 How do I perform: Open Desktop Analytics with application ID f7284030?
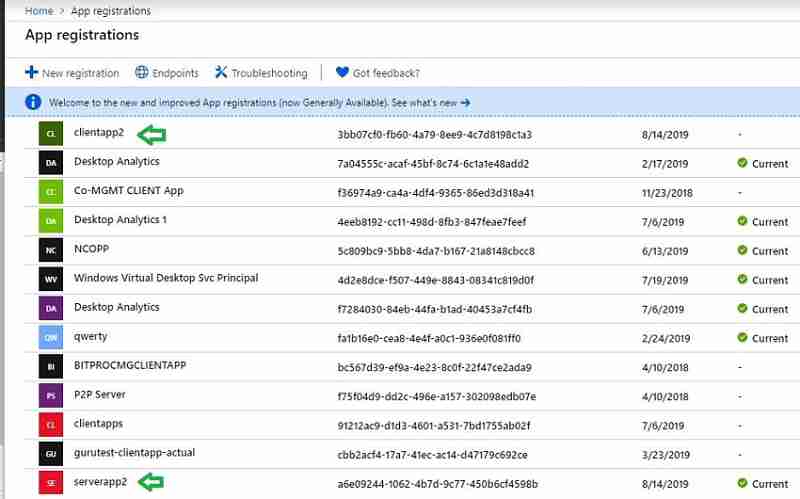coord(117,307)
